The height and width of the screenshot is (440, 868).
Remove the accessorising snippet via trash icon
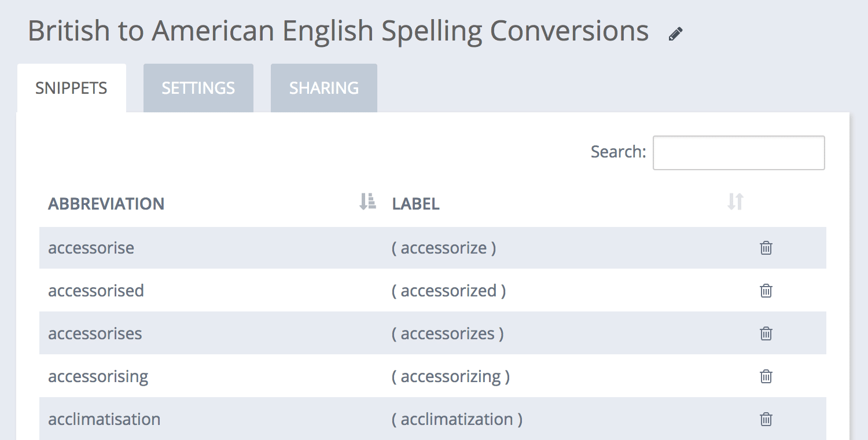[766, 376]
